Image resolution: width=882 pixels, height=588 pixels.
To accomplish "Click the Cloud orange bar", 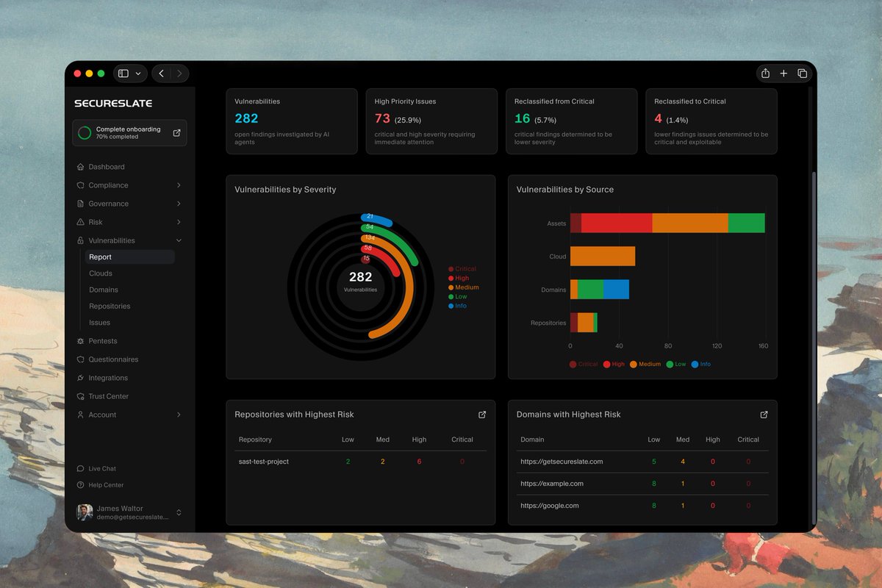I will point(603,257).
